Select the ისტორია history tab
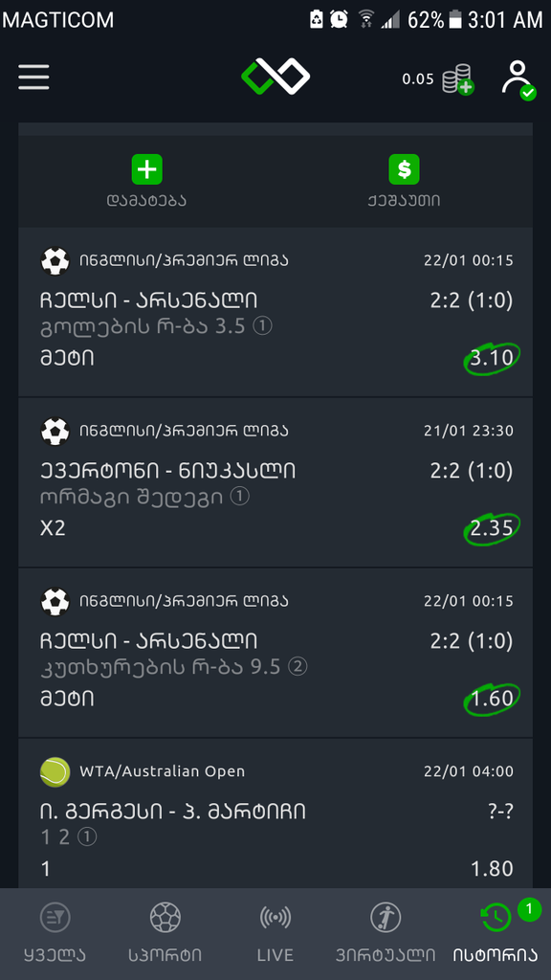551x980 pixels. tap(496, 933)
